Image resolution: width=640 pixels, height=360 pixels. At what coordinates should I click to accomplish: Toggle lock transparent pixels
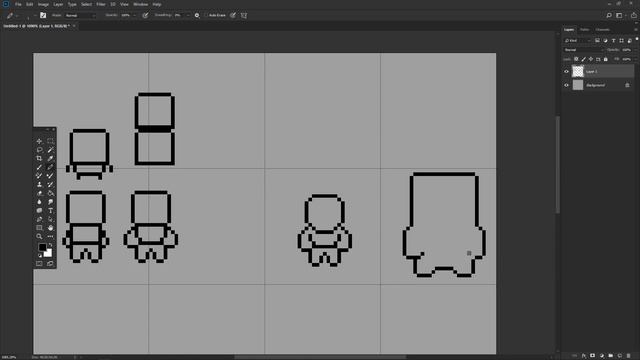click(576, 59)
